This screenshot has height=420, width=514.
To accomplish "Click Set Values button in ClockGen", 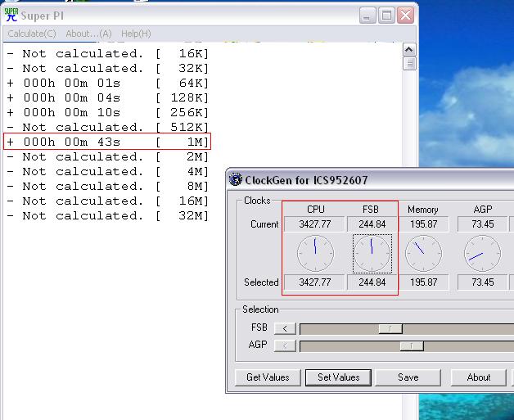I will pyautogui.click(x=338, y=377).
